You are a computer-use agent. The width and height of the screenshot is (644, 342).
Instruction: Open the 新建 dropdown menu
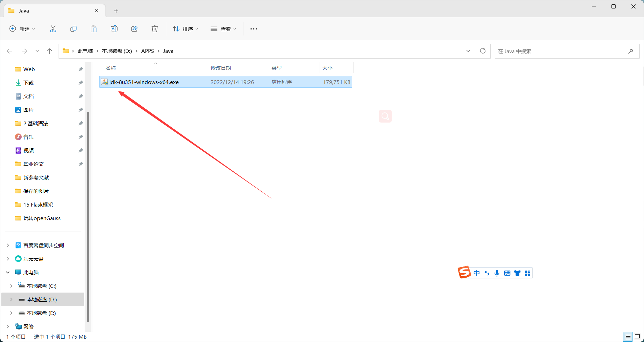click(x=22, y=29)
